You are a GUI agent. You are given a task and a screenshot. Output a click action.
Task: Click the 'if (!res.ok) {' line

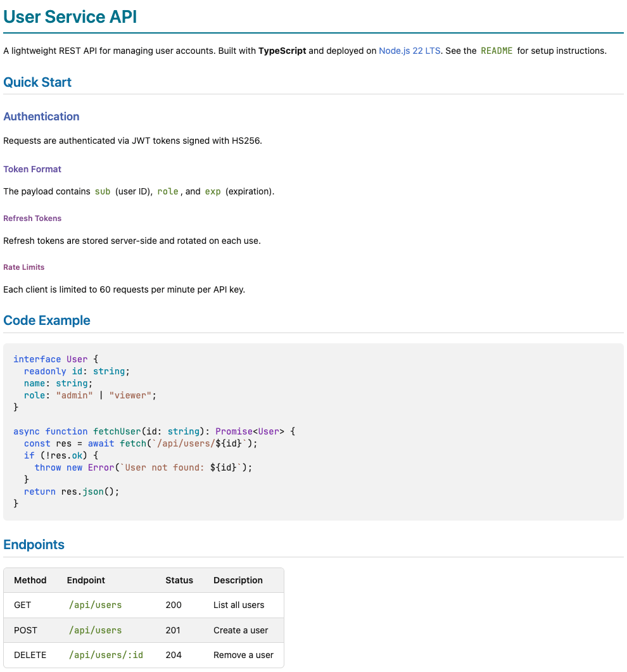(x=61, y=455)
